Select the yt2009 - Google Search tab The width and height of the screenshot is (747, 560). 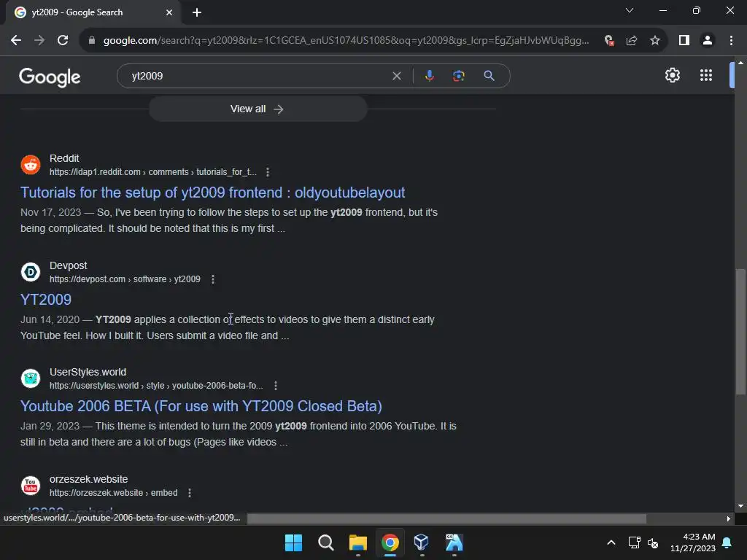click(93, 12)
